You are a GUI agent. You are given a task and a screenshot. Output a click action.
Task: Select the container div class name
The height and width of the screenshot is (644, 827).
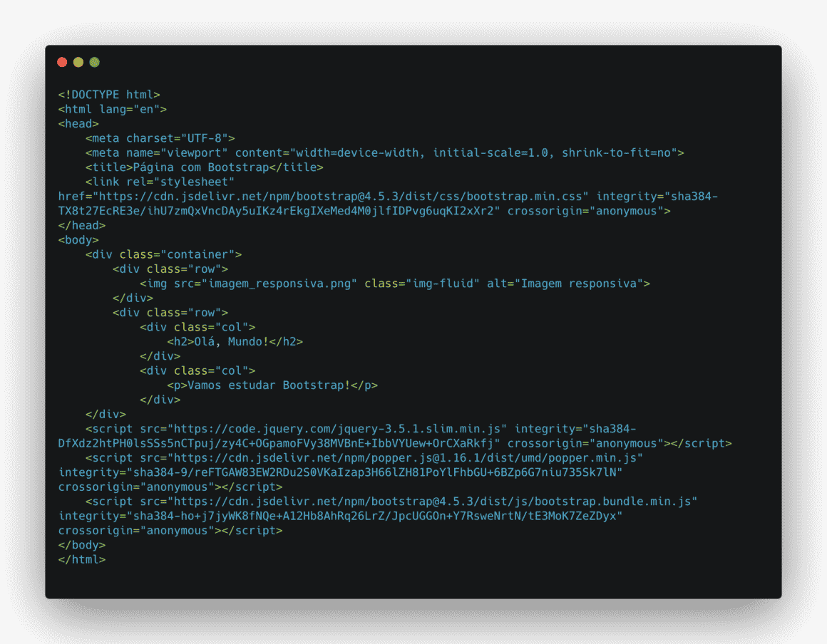point(200,254)
